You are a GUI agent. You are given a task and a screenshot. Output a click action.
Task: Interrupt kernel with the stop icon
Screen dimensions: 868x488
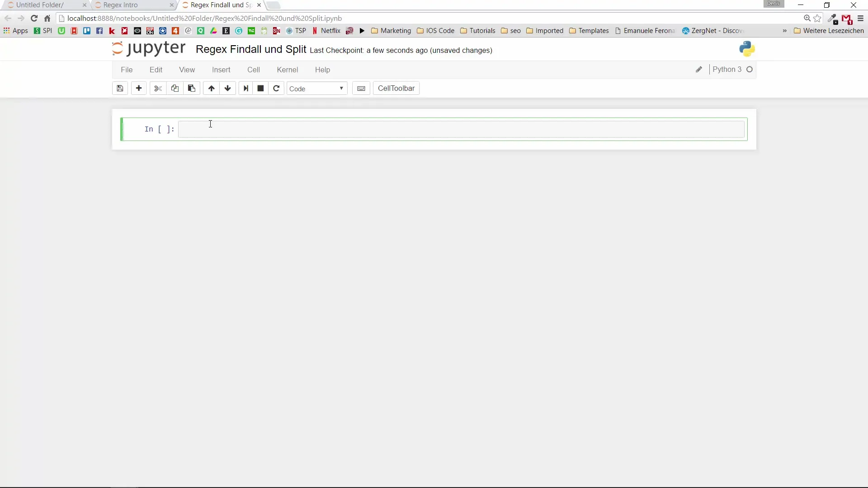click(x=260, y=89)
